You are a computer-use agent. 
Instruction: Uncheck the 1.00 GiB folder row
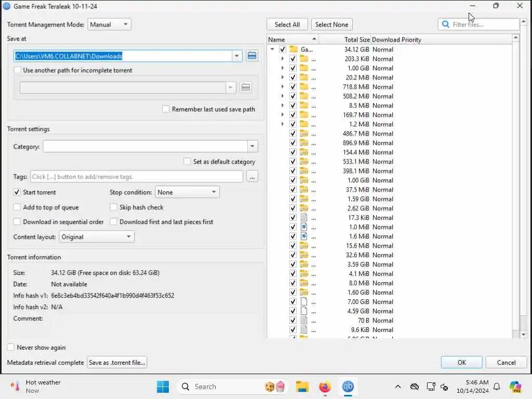[293, 68]
